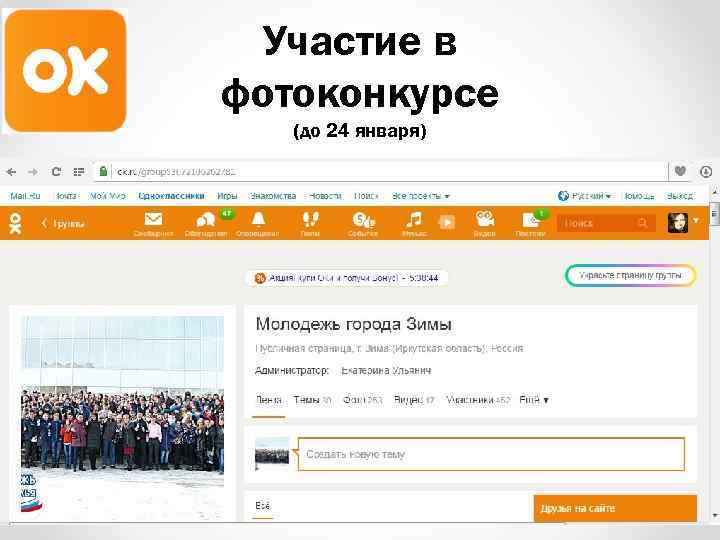Viewport: 720px width, 540px height.
Task: Go back to Группы
Action: click(63, 224)
